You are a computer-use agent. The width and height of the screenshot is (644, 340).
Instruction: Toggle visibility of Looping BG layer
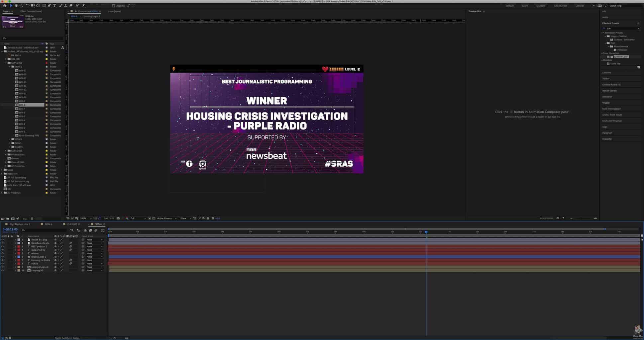2,271
